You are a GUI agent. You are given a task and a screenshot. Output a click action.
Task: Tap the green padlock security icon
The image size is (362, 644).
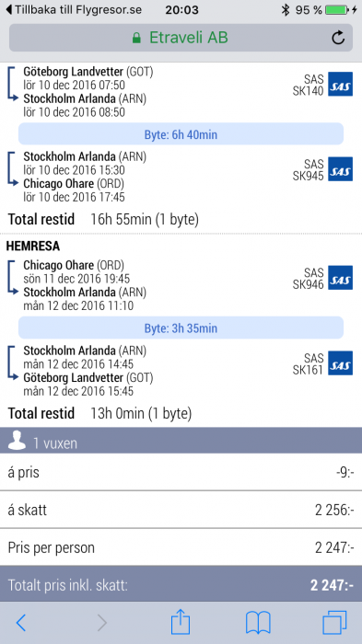coord(136,39)
